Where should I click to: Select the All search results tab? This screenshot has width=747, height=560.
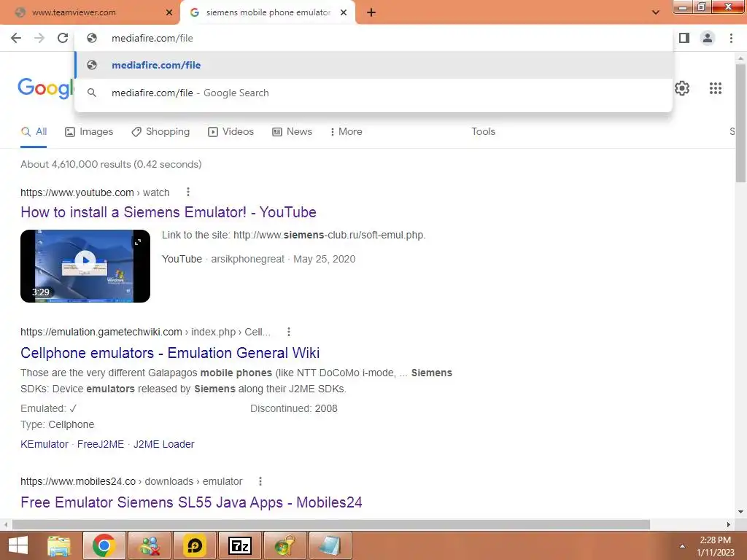coord(34,132)
